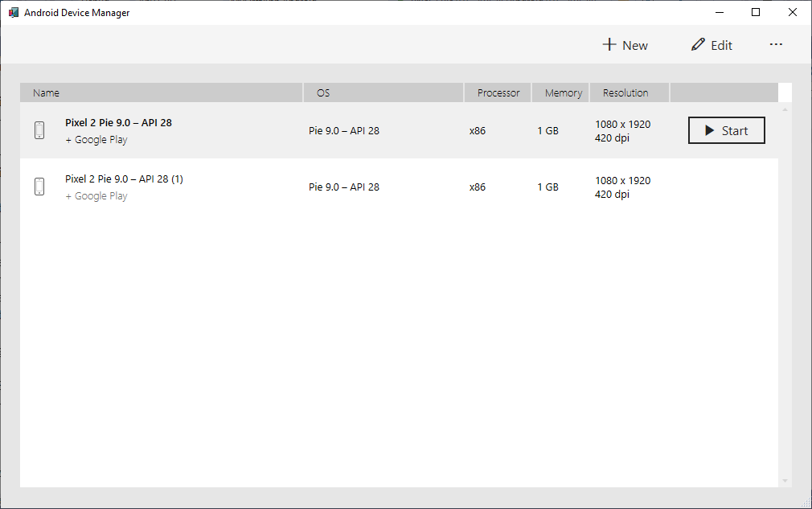Click the Memory column header
Image resolution: width=812 pixels, height=509 pixels.
tap(560, 92)
